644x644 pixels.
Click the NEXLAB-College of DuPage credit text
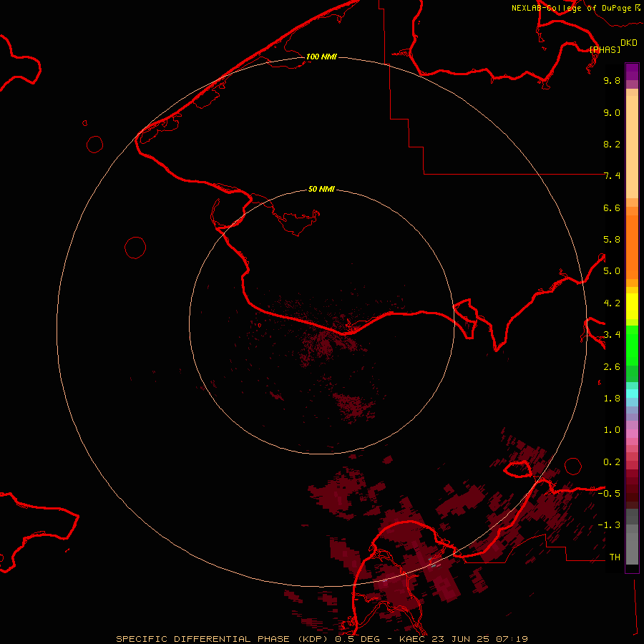pyautogui.click(x=571, y=8)
